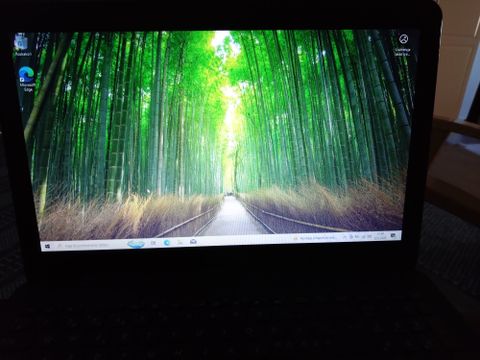
Task: Click the Show desktop strip at the taskbar's end
Action: tap(401, 235)
